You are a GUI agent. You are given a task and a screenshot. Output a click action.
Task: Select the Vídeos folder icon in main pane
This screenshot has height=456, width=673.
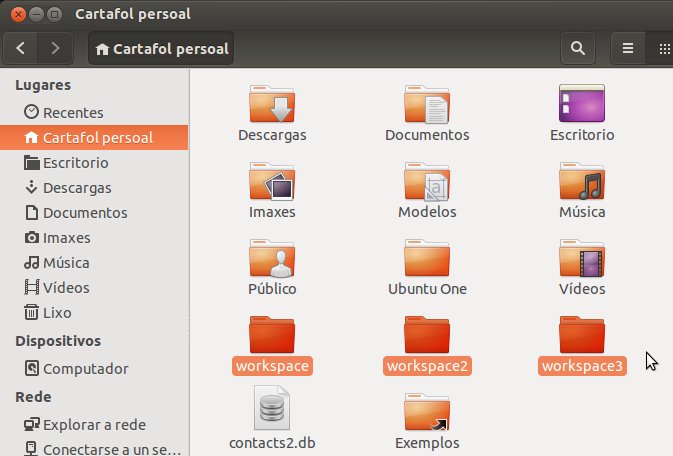(x=582, y=258)
